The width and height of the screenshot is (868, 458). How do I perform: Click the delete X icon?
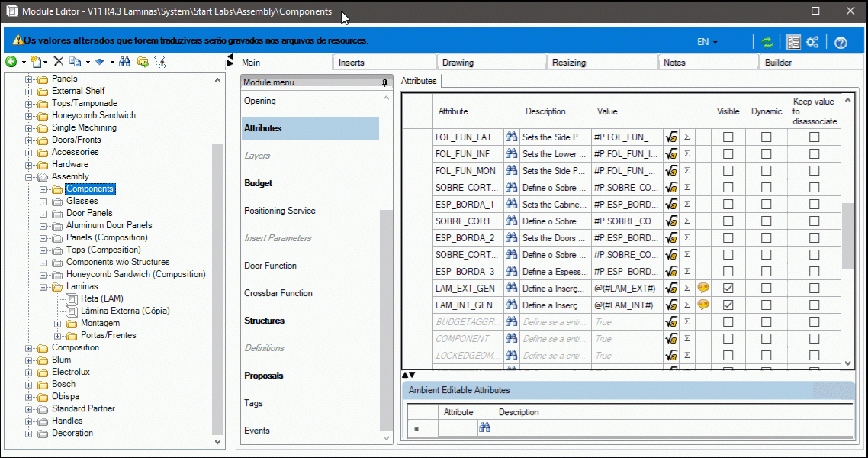click(x=59, y=62)
